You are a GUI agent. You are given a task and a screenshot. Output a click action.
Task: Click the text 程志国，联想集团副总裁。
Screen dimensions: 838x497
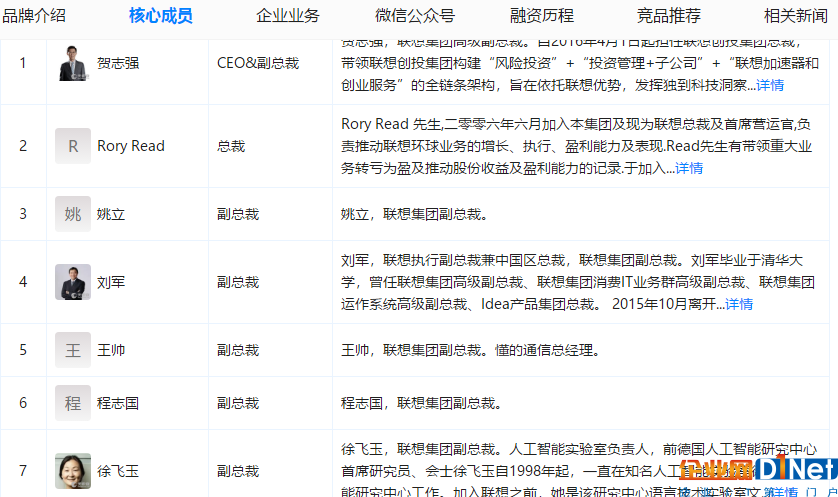(x=421, y=403)
